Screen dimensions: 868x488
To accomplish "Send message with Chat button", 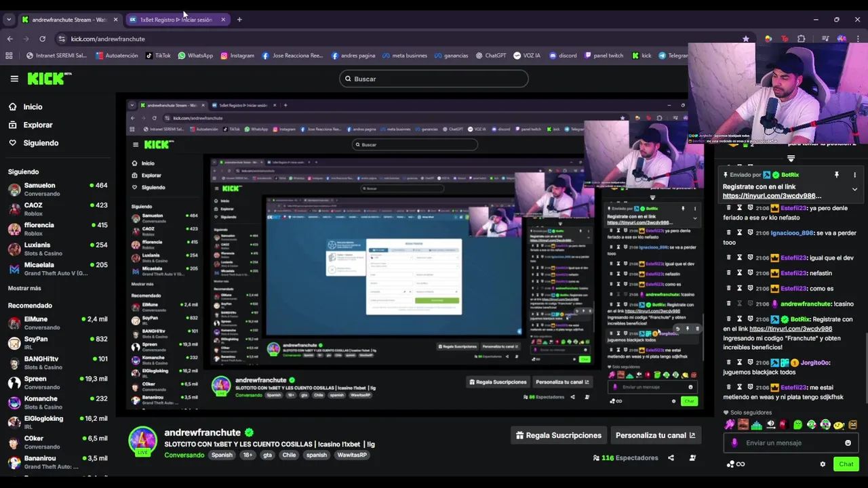I will (x=846, y=464).
